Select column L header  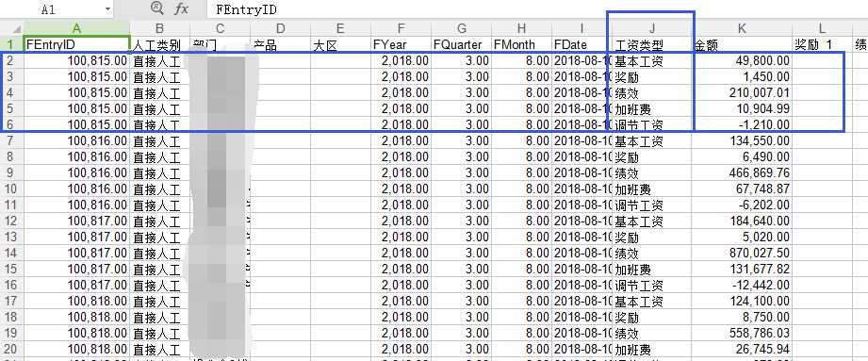823,28
